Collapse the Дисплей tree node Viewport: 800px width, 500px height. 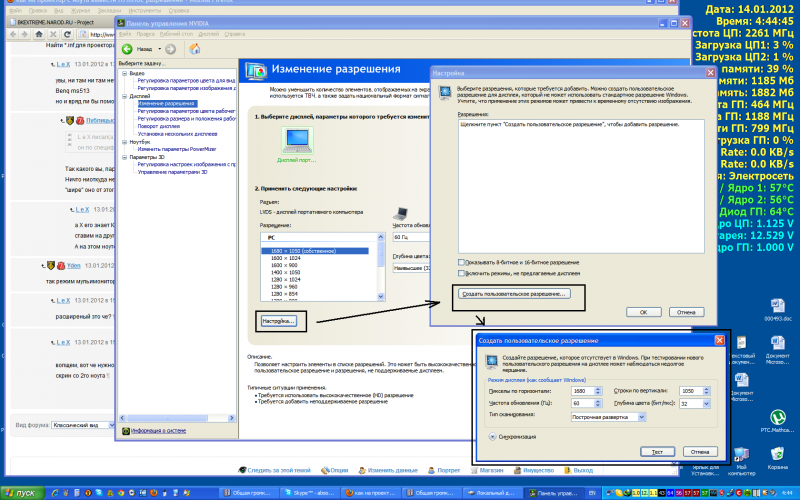(x=124, y=96)
